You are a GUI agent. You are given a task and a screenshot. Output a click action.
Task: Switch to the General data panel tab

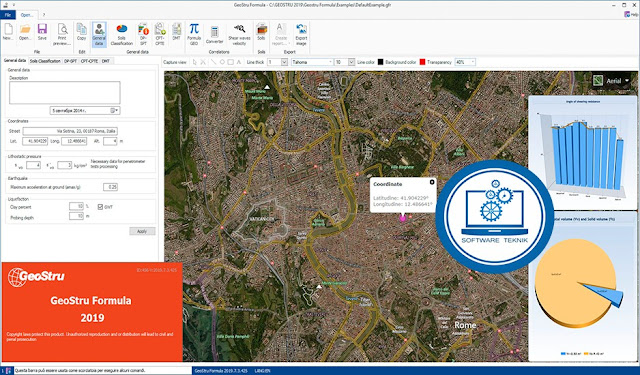click(15, 60)
